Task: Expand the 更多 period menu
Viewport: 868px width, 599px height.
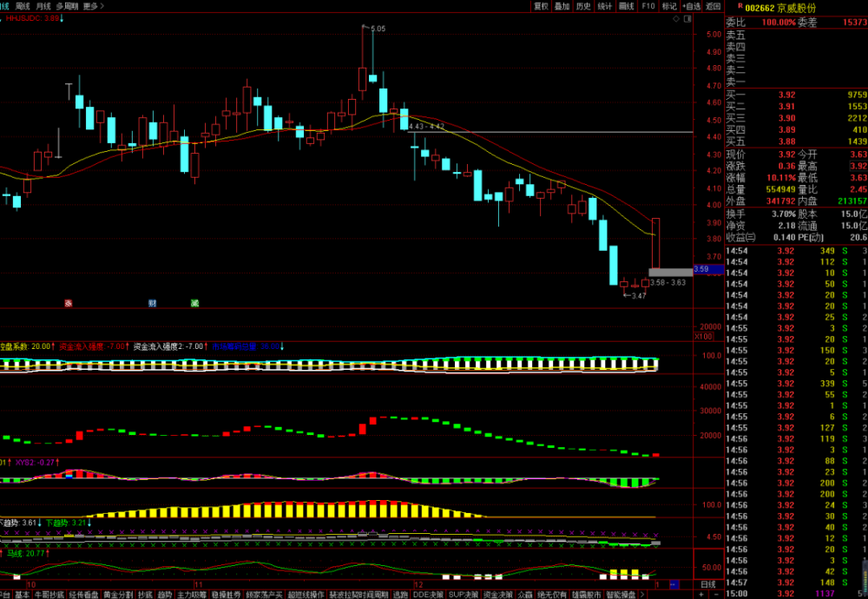Action: tap(94, 6)
